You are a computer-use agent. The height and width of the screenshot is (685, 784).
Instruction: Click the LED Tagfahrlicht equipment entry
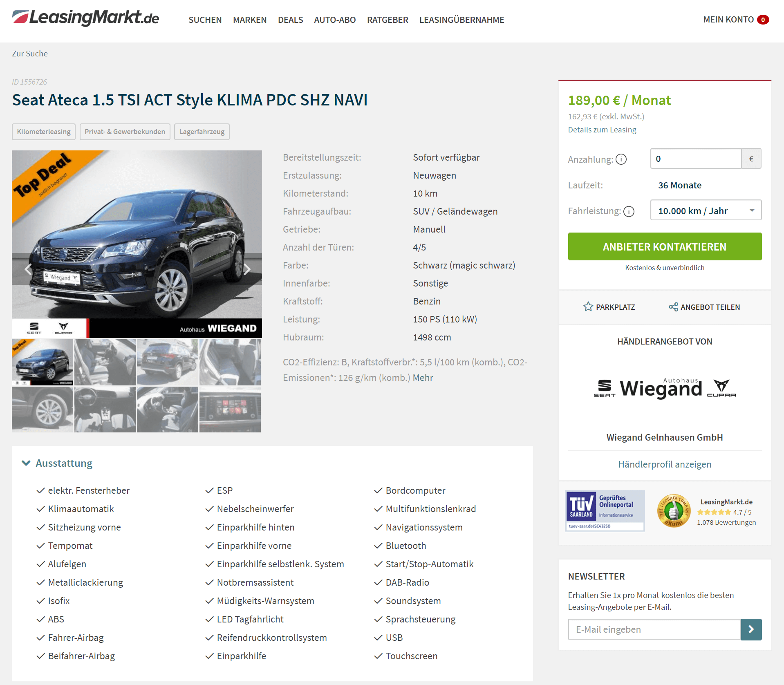click(250, 619)
